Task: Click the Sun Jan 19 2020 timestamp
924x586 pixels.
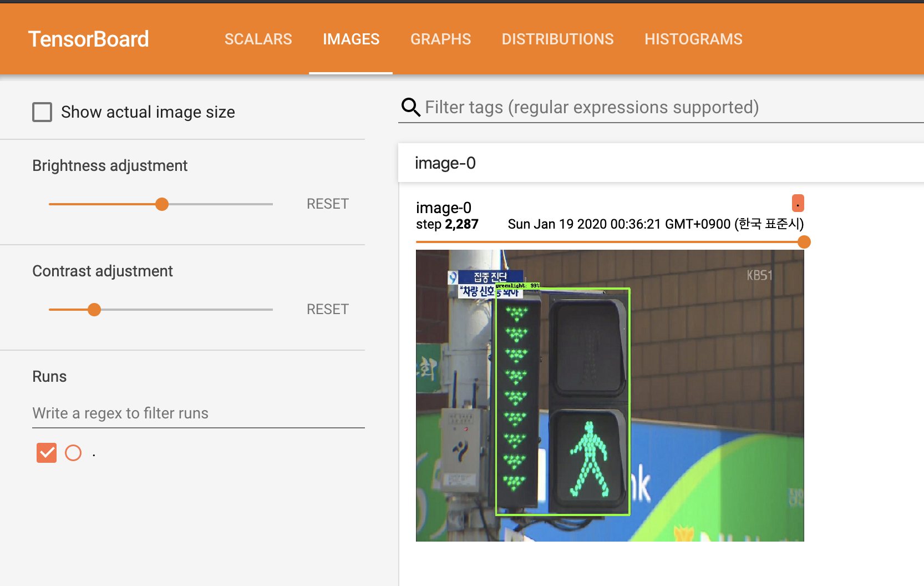Action: tap(656, 224)
